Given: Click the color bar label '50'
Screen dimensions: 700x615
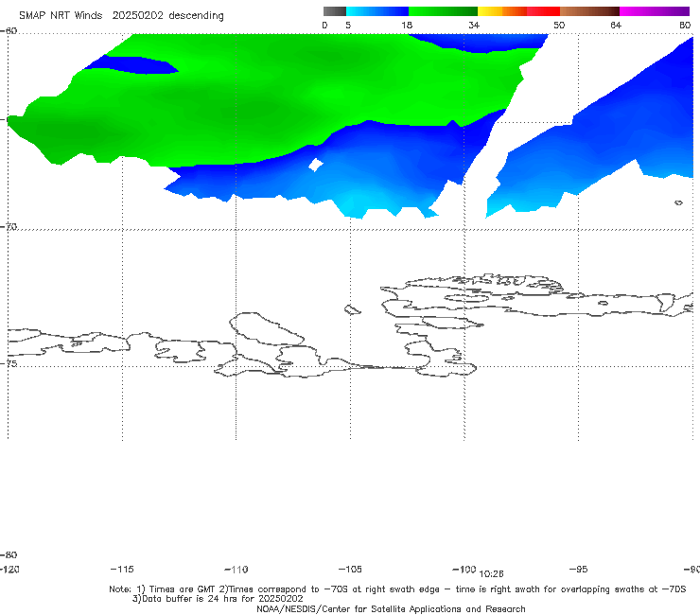Looking at the screenshot, I should (x=559, y=25).
